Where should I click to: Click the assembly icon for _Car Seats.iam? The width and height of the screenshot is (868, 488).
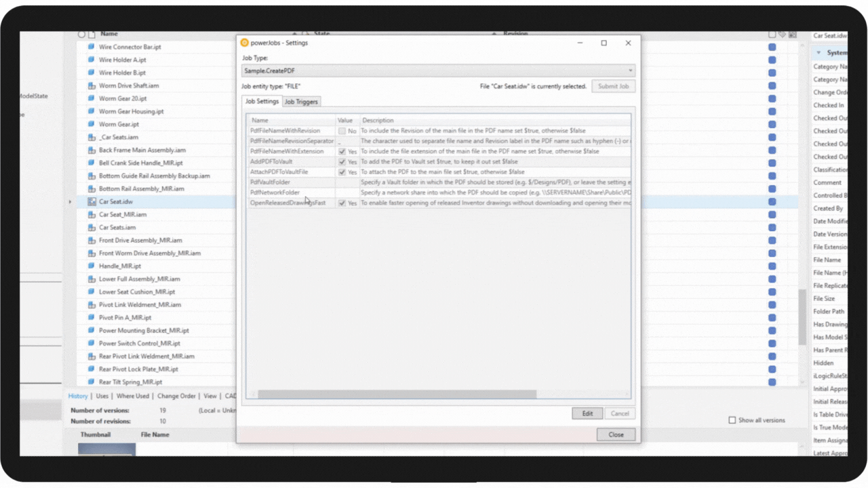pos(92,138)
